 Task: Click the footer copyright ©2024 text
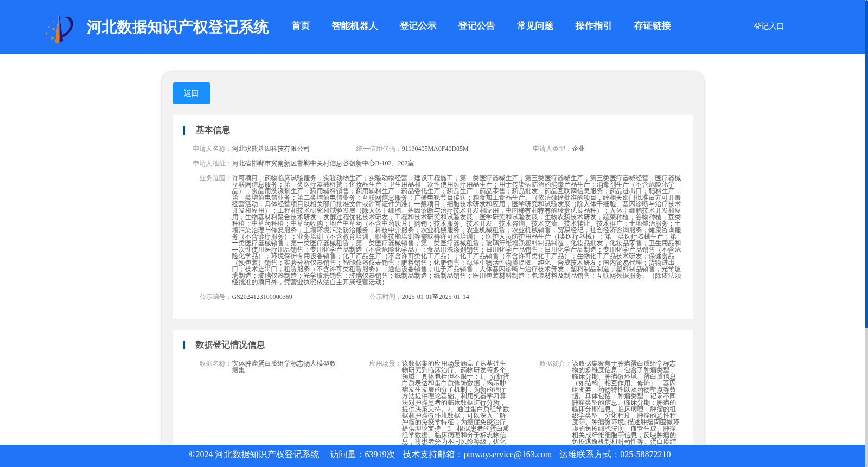pos(254,455)
